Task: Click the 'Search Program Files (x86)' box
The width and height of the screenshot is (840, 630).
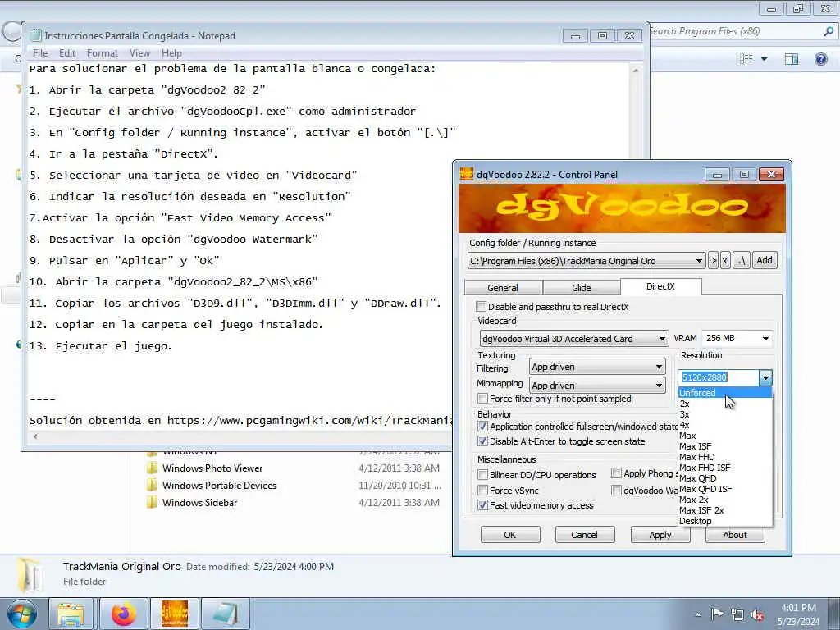Action: (742, 32)
